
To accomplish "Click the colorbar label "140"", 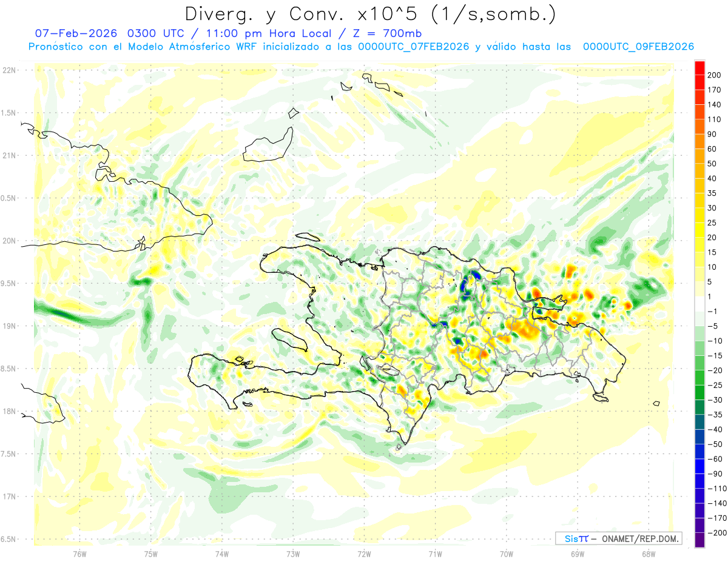I will pos(715,104).
